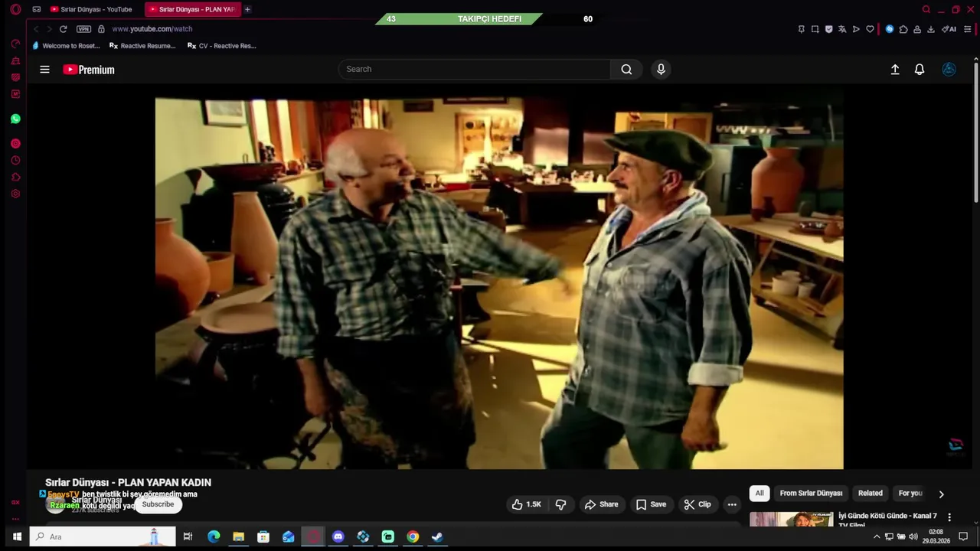Share the video via Share button

point(601,504)
